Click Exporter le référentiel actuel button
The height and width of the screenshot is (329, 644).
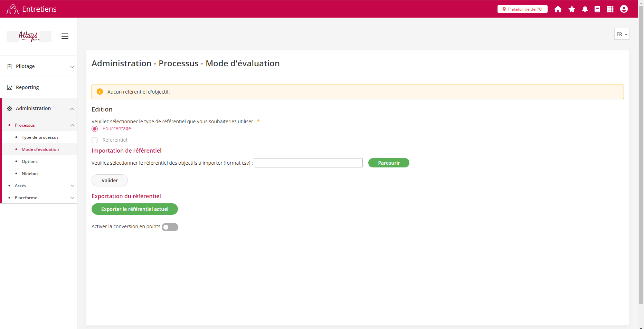[134, 209]
